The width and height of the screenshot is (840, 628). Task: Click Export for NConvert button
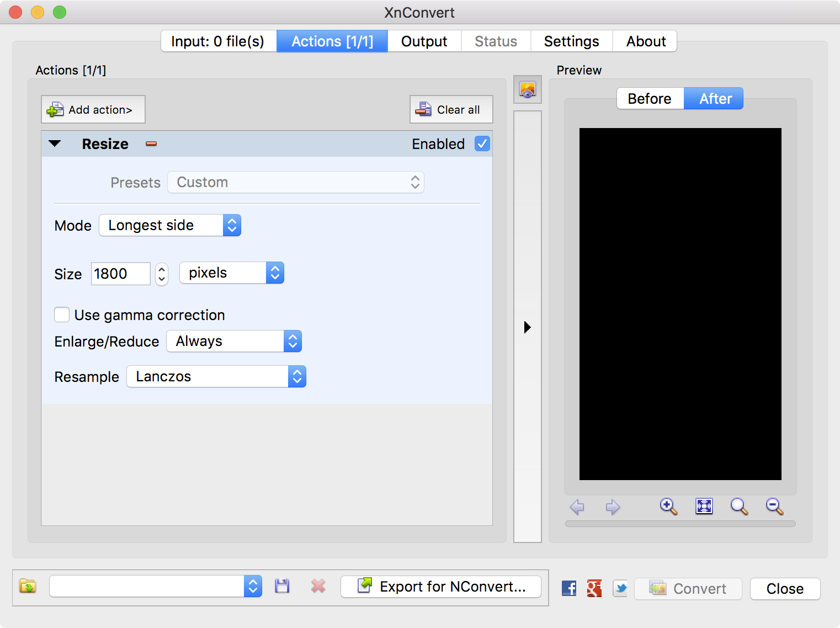441,587
